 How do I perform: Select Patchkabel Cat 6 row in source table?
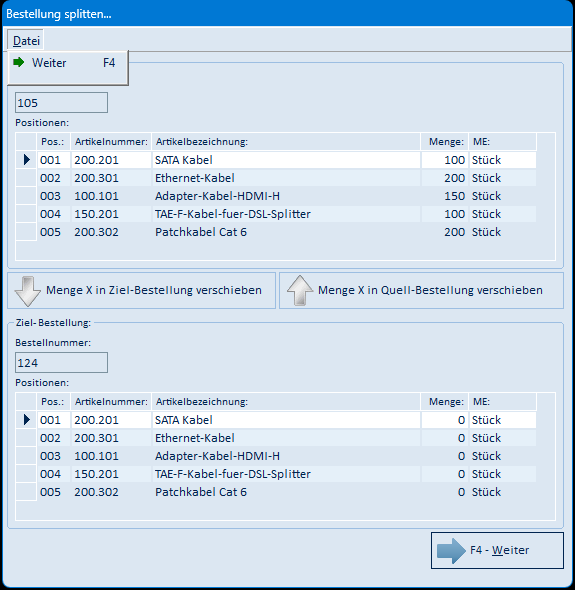click(x=286, y=232)
